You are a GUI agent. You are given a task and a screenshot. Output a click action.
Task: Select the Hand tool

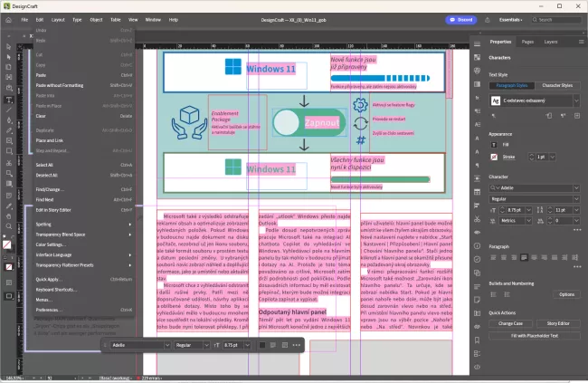(x=9, y=216)
